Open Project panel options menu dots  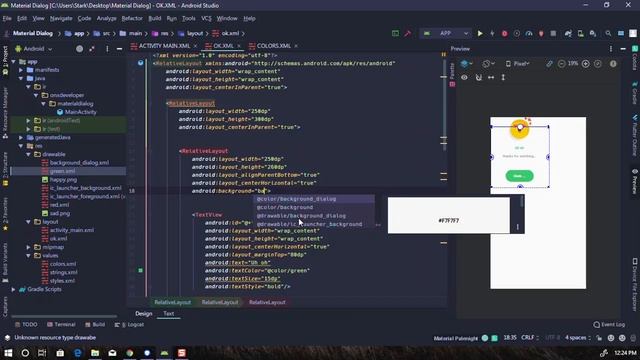[x=107, y=49]
